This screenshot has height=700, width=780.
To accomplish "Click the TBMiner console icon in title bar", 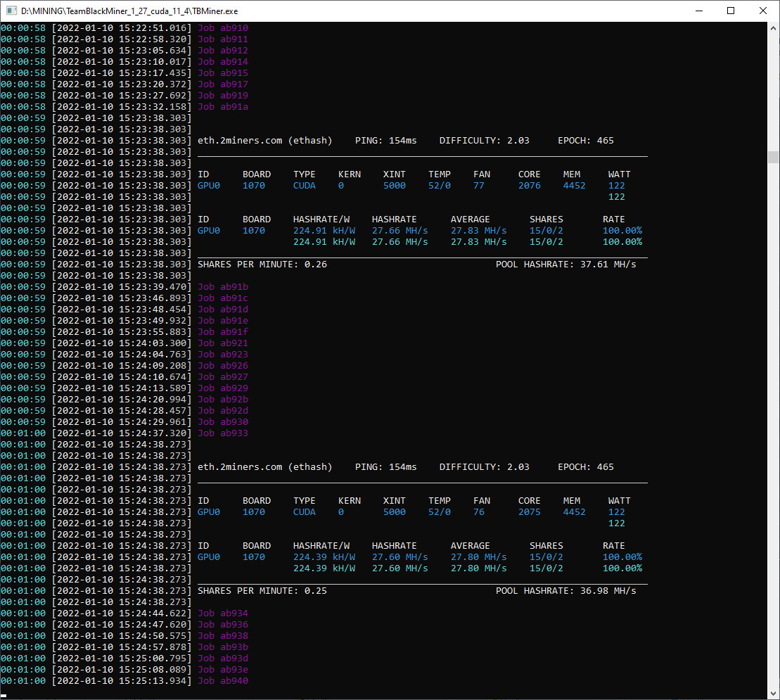I will 11,11.
